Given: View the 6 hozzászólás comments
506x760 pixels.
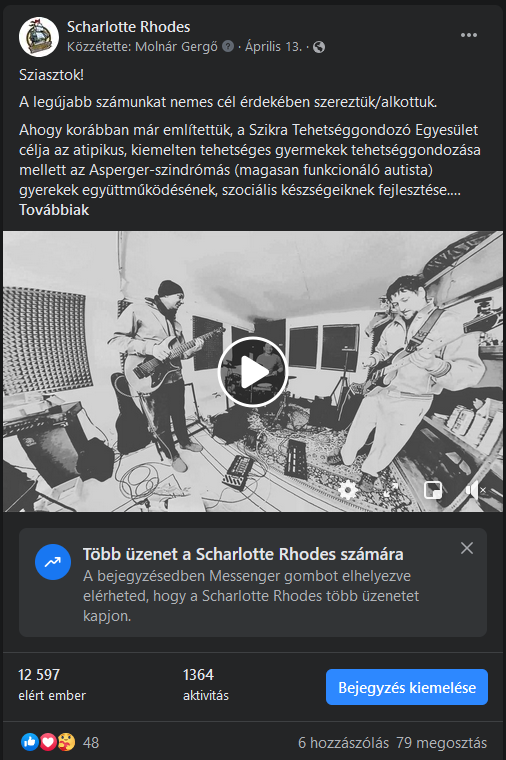Looking at the screenshot, I should pyautogui.click(x=343, y=743).
